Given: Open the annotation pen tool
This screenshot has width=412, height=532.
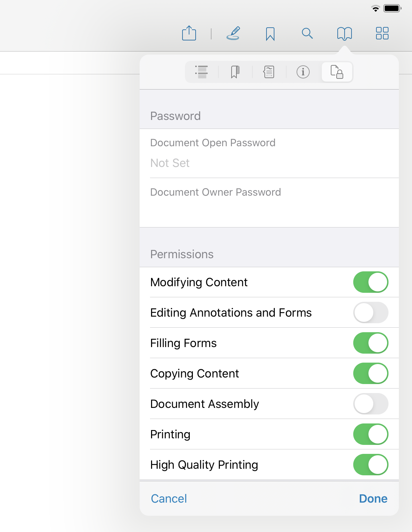Looking at the screenshot, I should point(233,34).
